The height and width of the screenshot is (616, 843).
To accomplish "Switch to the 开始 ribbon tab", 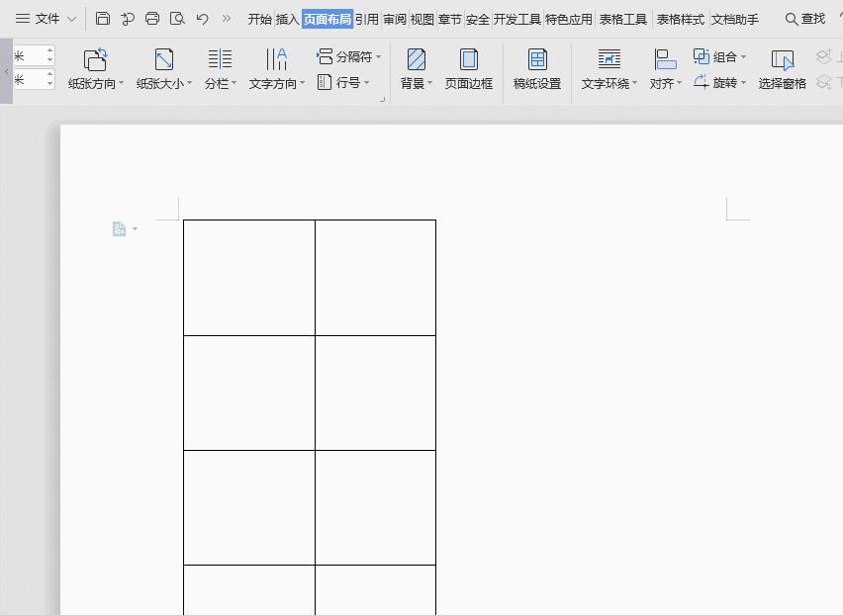I will coord(261,18).
